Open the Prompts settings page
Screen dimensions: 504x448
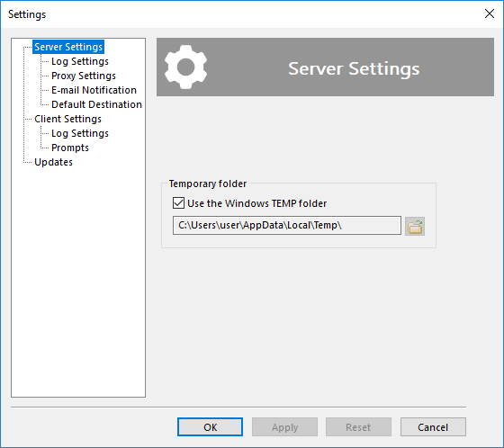(x=70, y=148)
